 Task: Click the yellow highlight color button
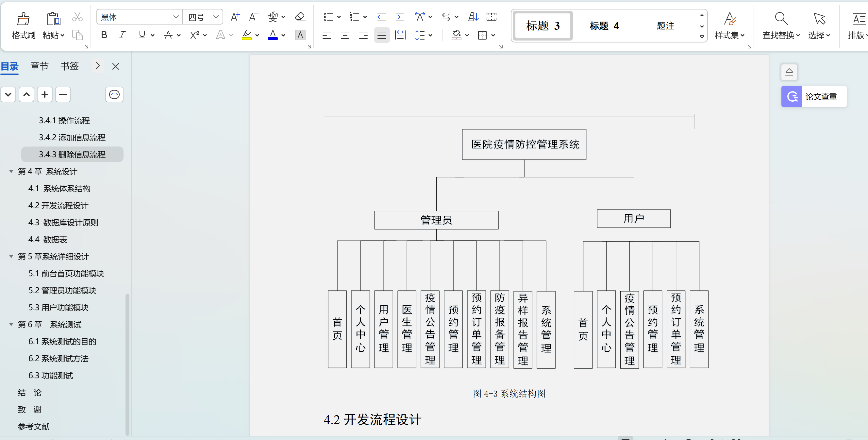point(247,35)
